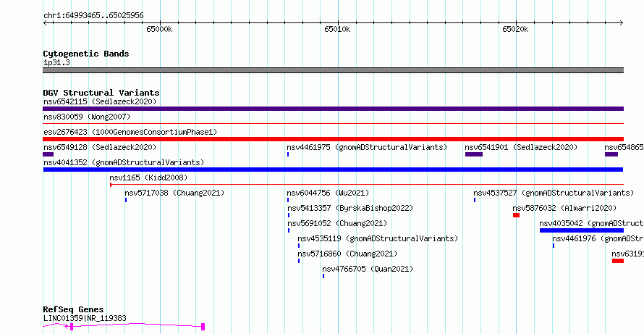The image size is (644, 334).
Task: Click the nsv6549128 (Sedlazeck2020) label
Action: click(100, 147)
